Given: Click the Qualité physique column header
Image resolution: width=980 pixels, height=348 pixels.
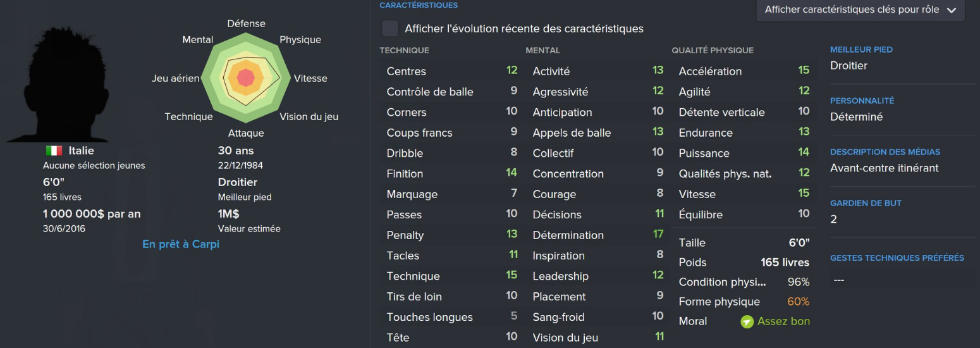Looking at the screenshot, I should point(713,50).
